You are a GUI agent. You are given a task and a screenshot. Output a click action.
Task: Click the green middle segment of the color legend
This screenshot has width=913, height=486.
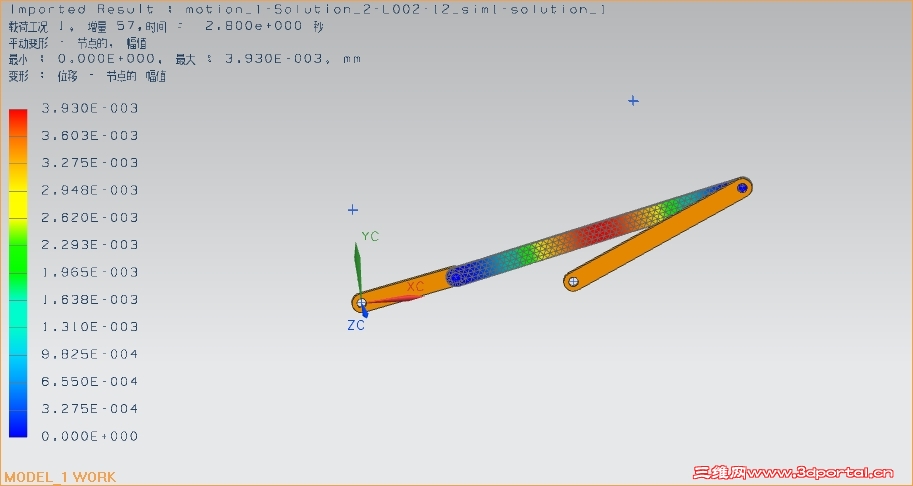click(18, 259)
